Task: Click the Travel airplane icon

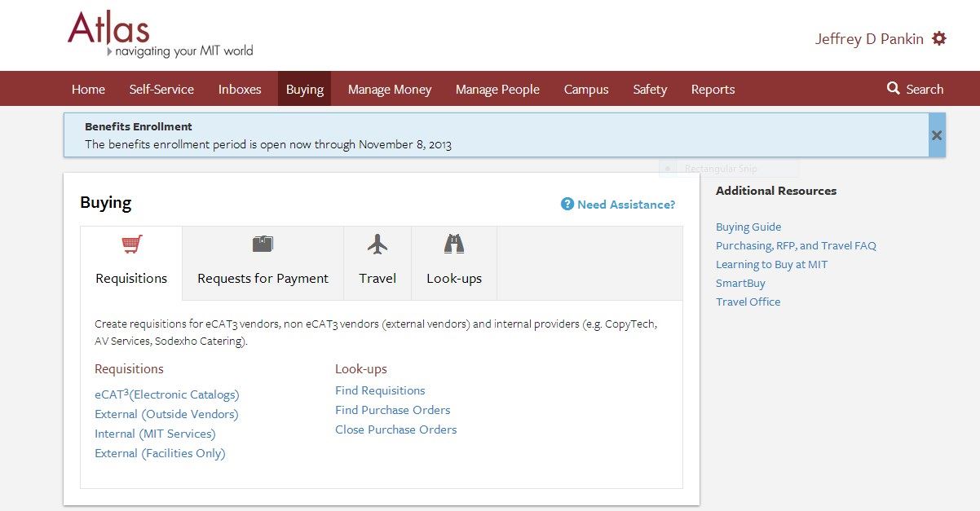Action: pyautogui.click(x=377, y=244)
